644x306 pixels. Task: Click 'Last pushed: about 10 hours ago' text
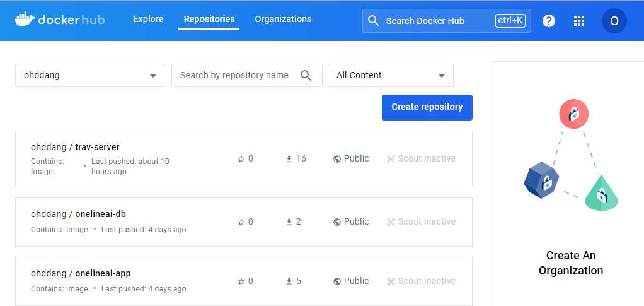tap(130, 166)
